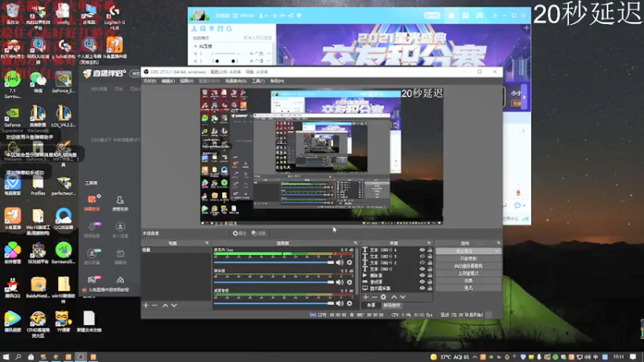Toggle lock on 媒体源 source
Viewport: 644px width, 362px height.
(430, 275)
